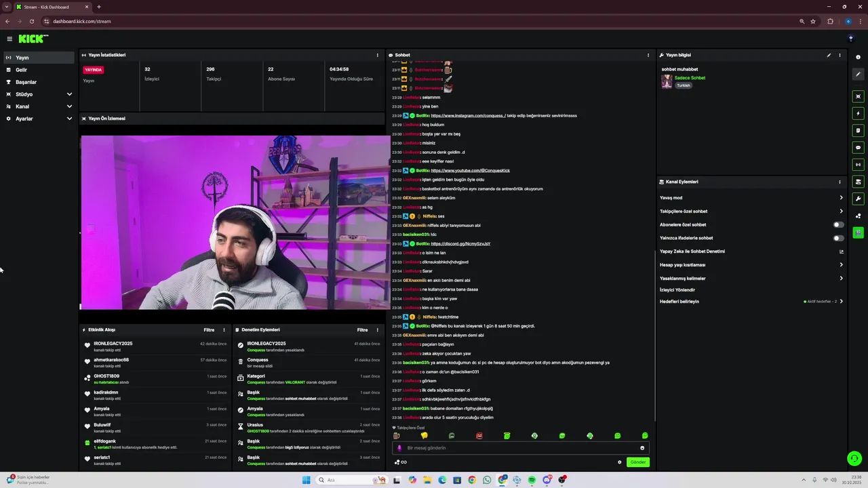Open the green support headset button

click(x=854, y=459)
